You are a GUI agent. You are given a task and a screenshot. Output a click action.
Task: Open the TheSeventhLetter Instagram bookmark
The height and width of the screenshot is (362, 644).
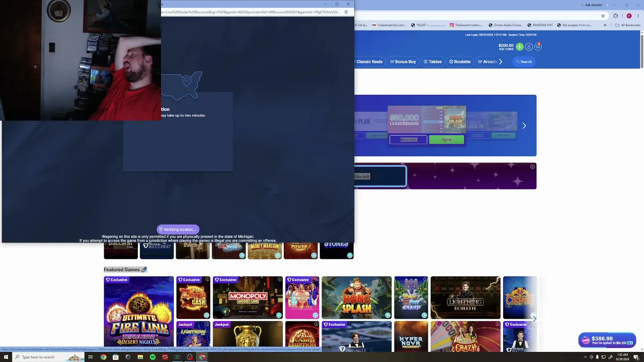pyautogui.click(x=466, y=25)
